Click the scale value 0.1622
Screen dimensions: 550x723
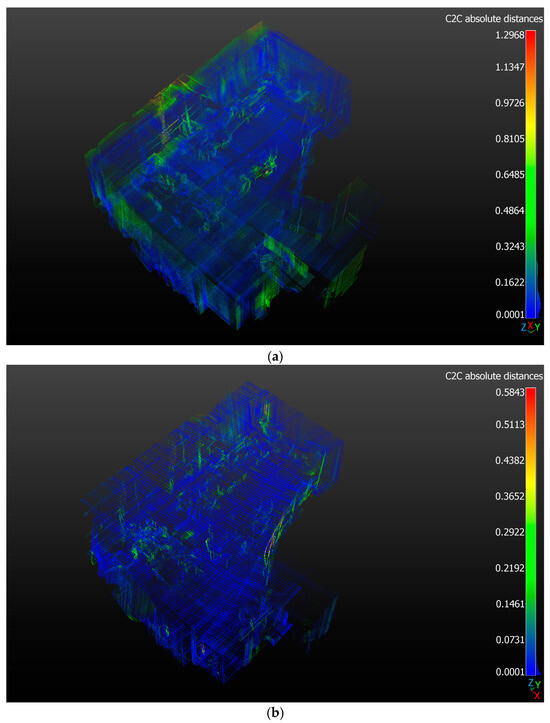tap(510, 282)
